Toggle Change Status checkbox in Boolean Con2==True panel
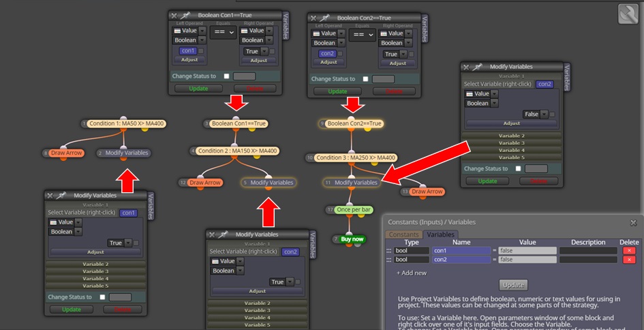This screenshot has width=644, height=330. click(x=365, y=79)
